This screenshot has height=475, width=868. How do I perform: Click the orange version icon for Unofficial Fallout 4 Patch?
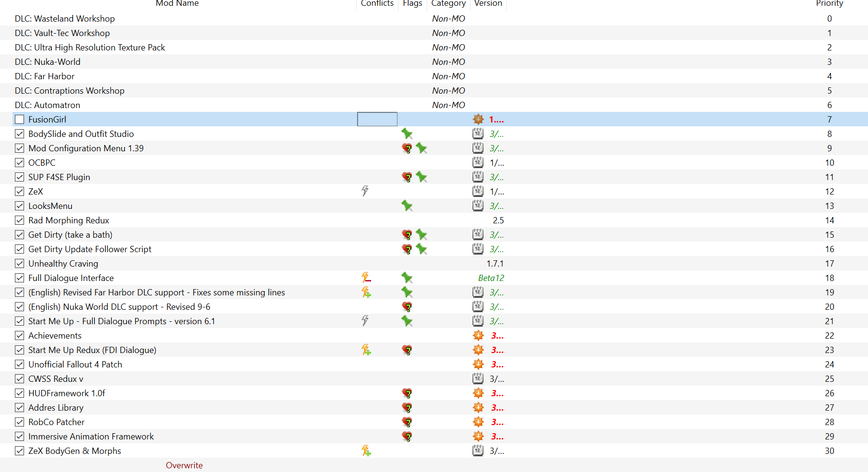[x=478, y=364]
